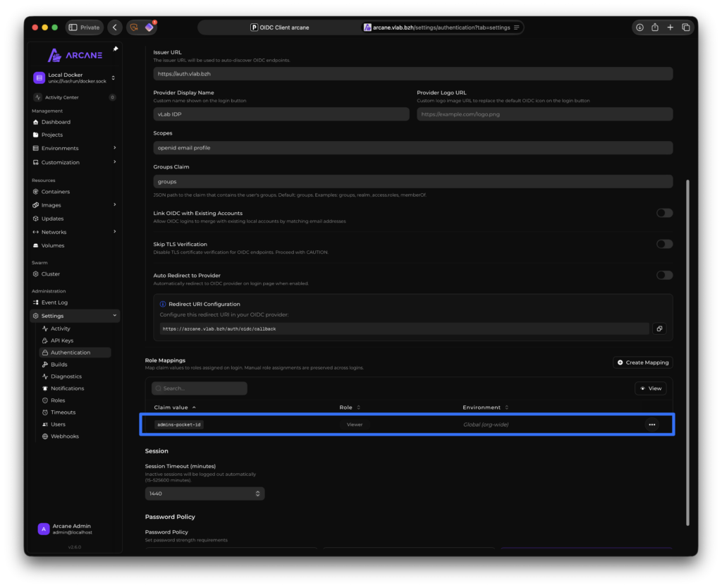Screen dimensions: 722x588
Task: Click the browser address bar URL
Action: [441, 27]
